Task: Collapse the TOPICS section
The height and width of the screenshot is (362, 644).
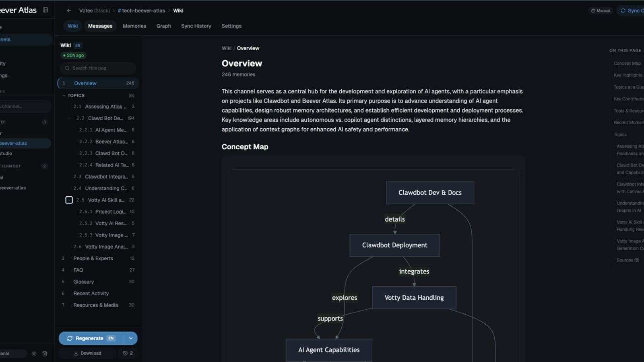Action: click(64, 95)
